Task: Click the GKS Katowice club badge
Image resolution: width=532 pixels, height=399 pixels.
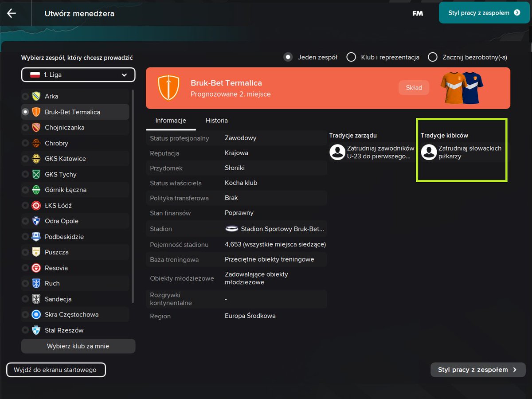Action: pos(37,158)
